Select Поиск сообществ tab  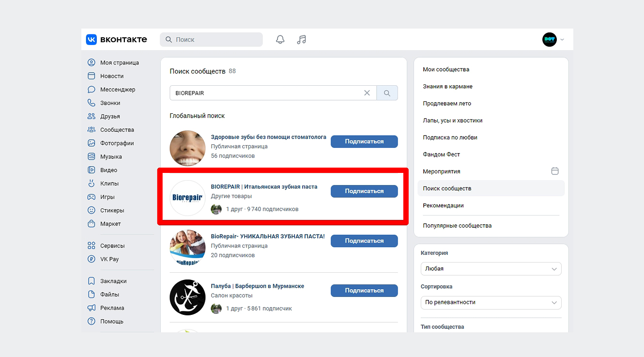coord(491,188)
